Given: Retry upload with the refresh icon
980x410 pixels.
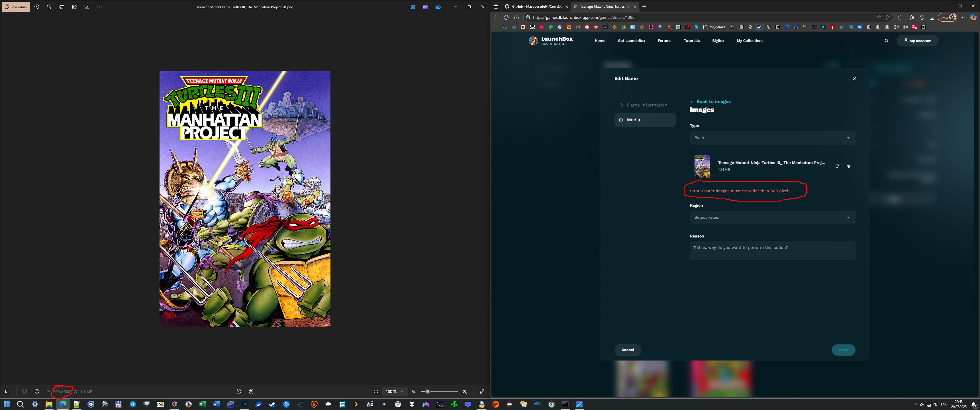Looking at the screenshot, I should [837, 166].
